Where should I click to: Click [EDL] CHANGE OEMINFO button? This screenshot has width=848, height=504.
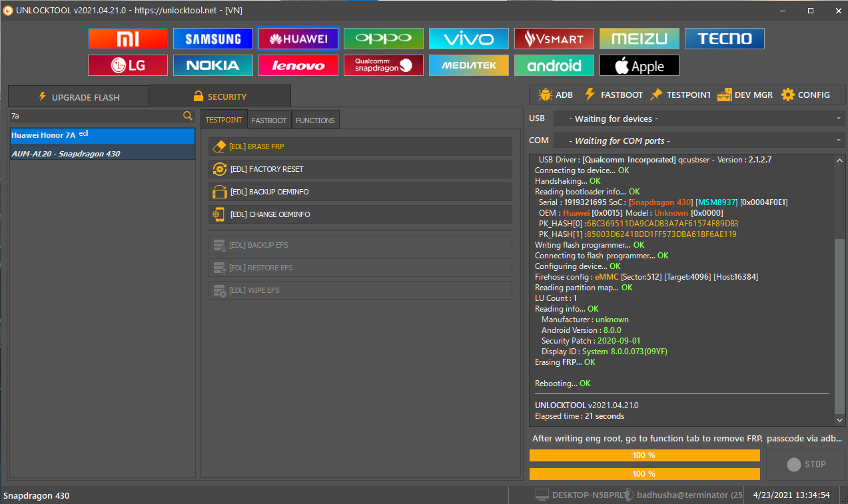coord(360,214)
